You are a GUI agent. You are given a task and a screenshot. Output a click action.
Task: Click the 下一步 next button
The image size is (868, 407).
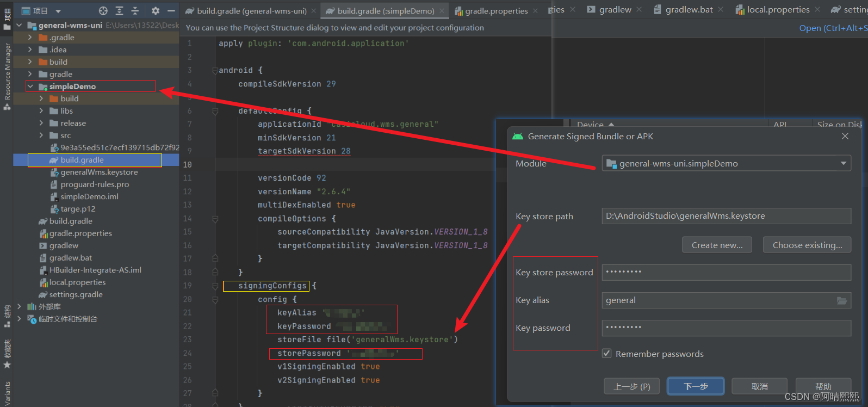(696, 386)
